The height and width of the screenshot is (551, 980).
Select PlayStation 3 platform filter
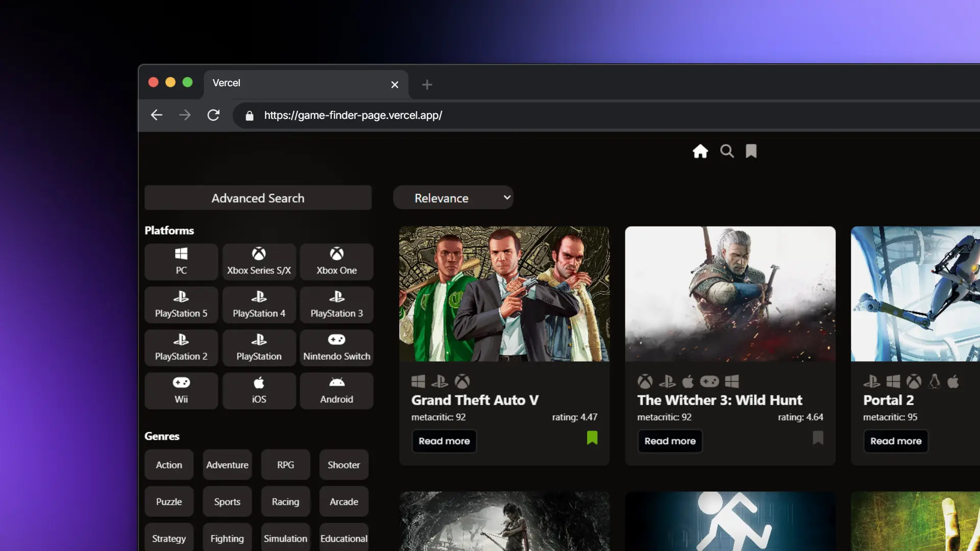(x=337, y=305)
